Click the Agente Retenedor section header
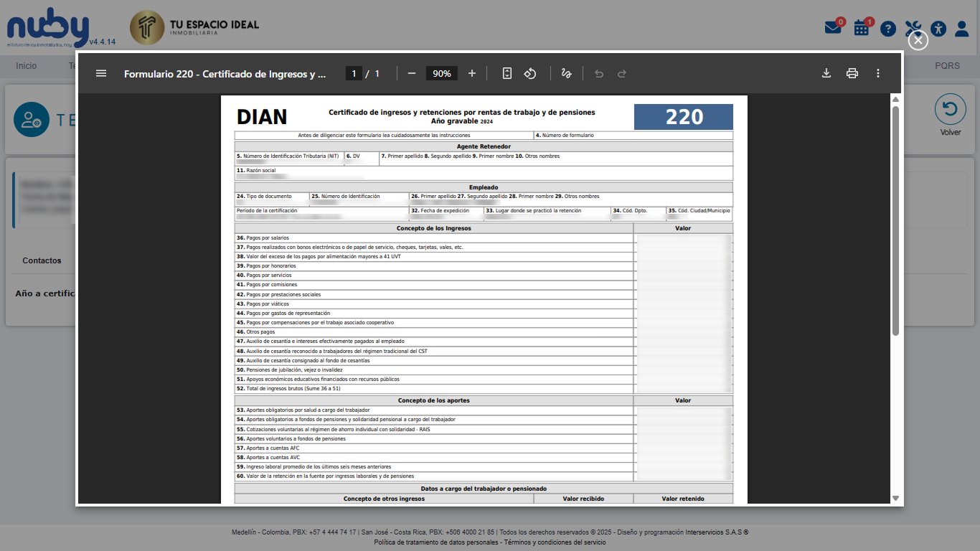 pyautogui.click(x=484, y=146)
